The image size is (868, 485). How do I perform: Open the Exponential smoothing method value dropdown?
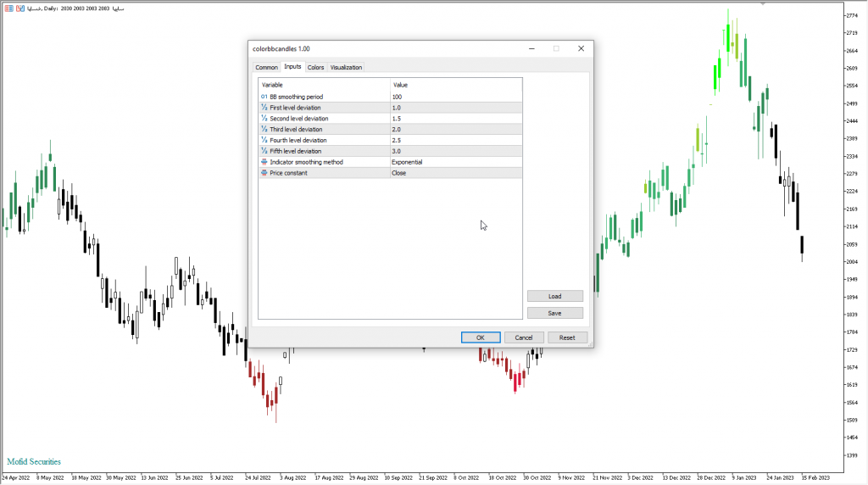point(455,161)
